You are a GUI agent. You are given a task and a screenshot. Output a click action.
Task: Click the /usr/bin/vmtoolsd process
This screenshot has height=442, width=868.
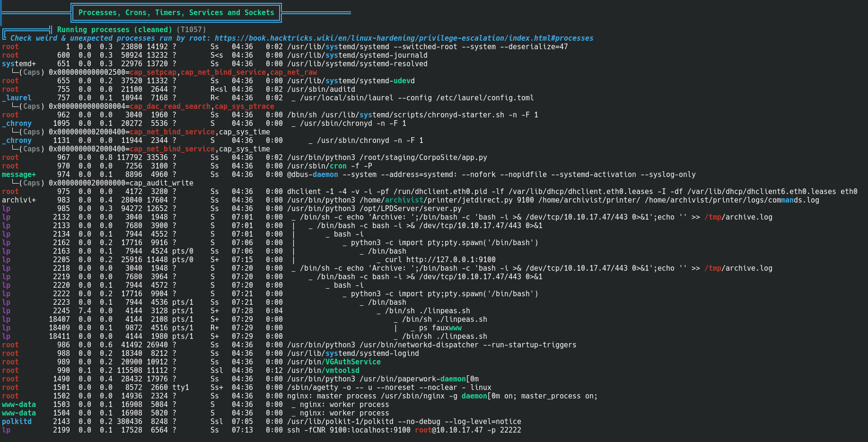pos(323,371)
